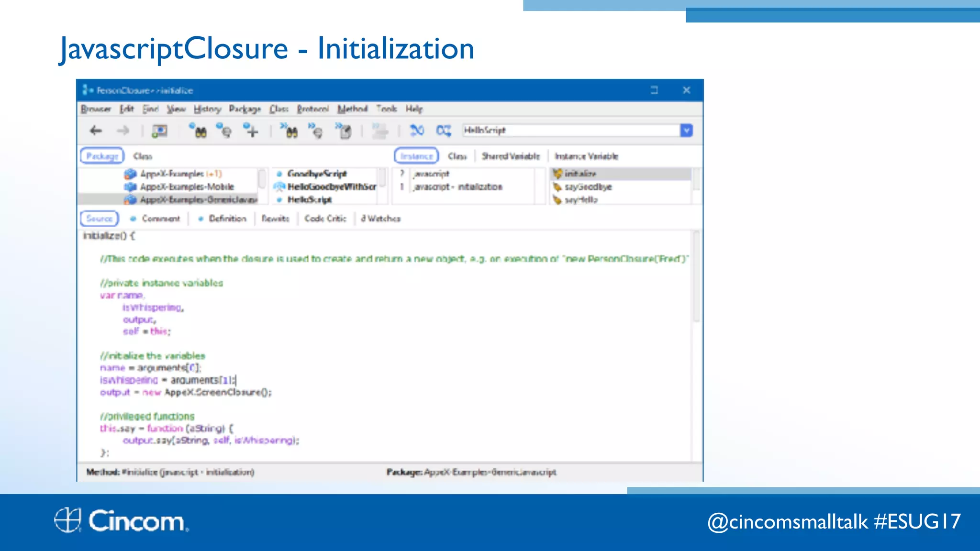Open the Edit menu
This screenshot has width=980, height=551.
[x=127, y=109]
